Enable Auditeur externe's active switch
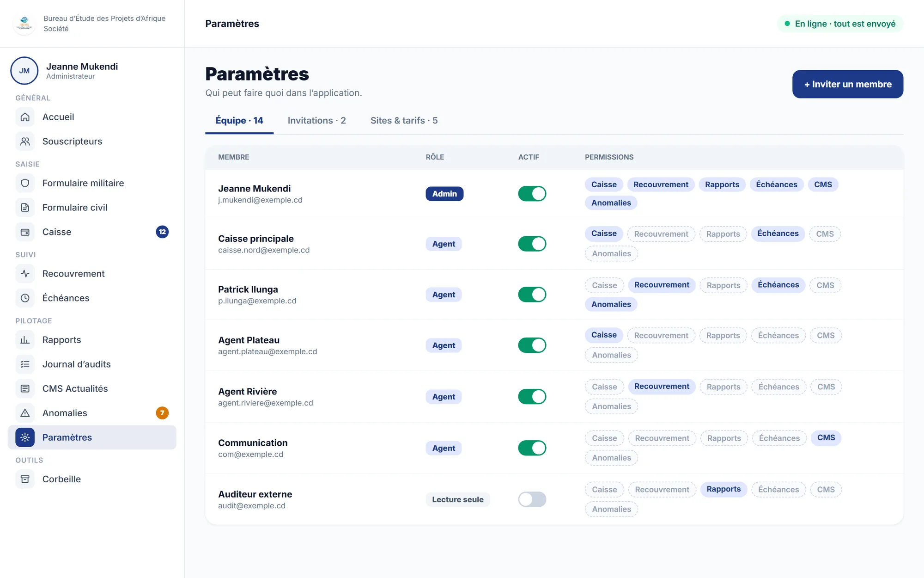 [532, 499]
